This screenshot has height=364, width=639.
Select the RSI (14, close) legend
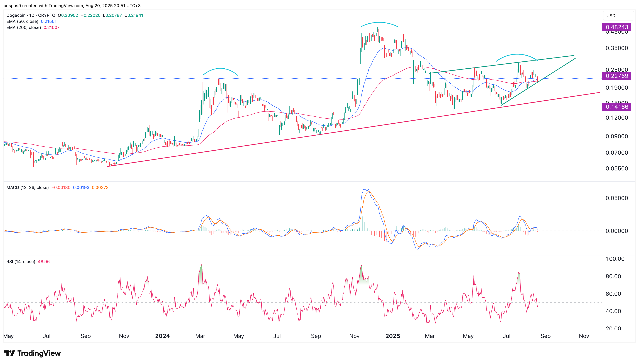coord(21,262)
